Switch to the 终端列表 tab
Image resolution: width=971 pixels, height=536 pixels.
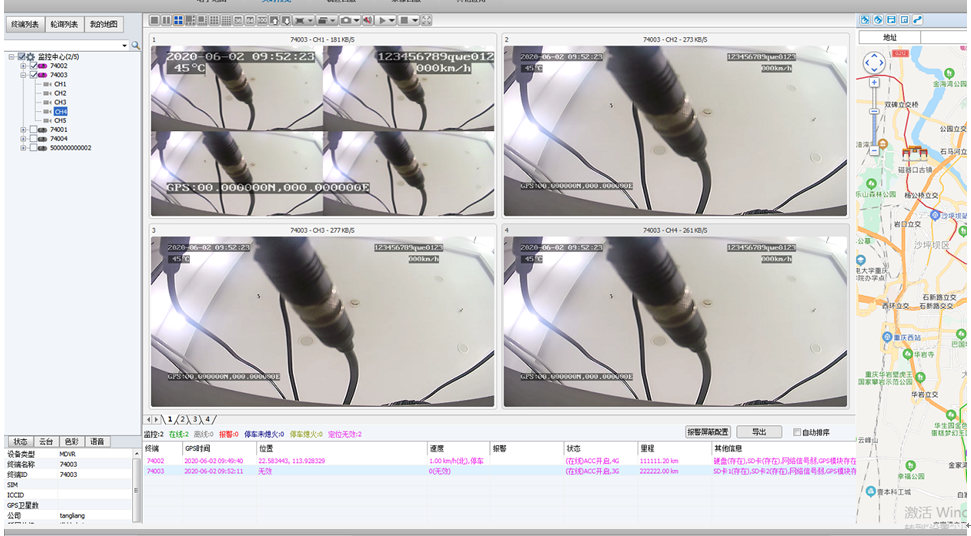click(25, 24)
